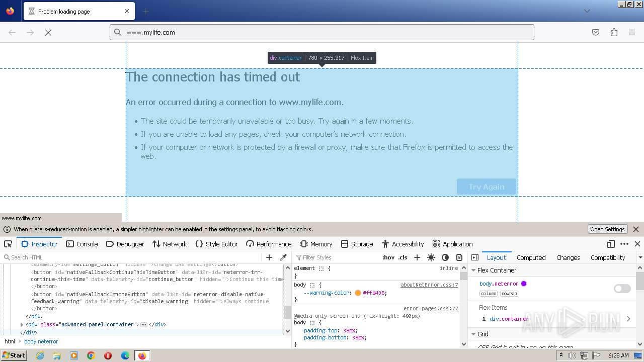Screen dimensions: 644x362
Task: Click the system tray volume icon
Action: [x=572, y=355]
